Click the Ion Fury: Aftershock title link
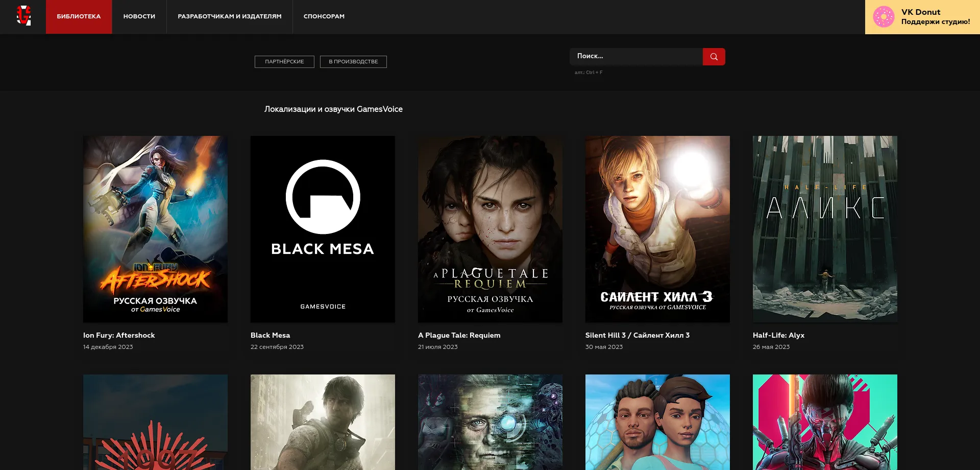980x470 pixels. pos(119,336)
